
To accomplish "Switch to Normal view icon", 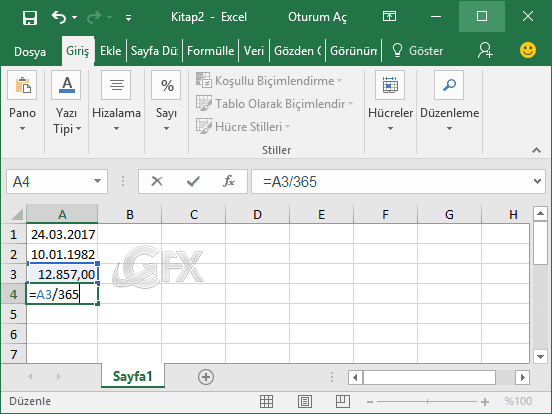I will point(266,401).
